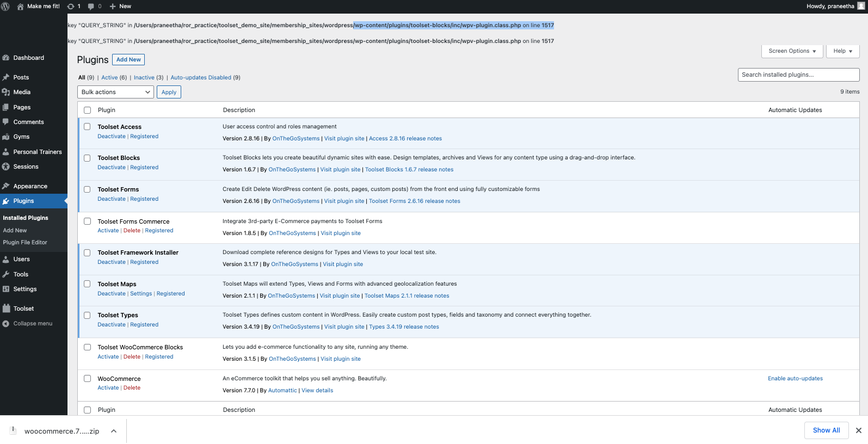Click the Gyms icon in sidebar
Screen dimensions: 868x444
click(6, 137)
